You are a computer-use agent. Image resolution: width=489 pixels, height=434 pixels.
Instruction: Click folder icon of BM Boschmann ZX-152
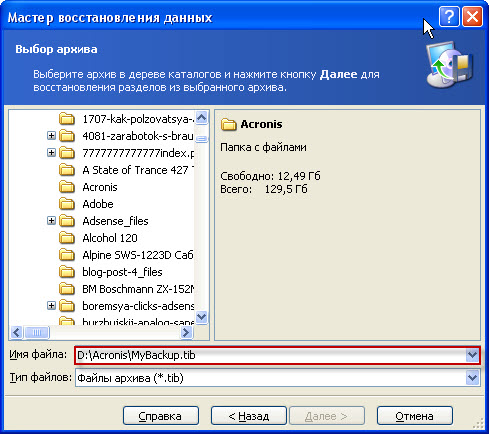(x=67, y=289)
